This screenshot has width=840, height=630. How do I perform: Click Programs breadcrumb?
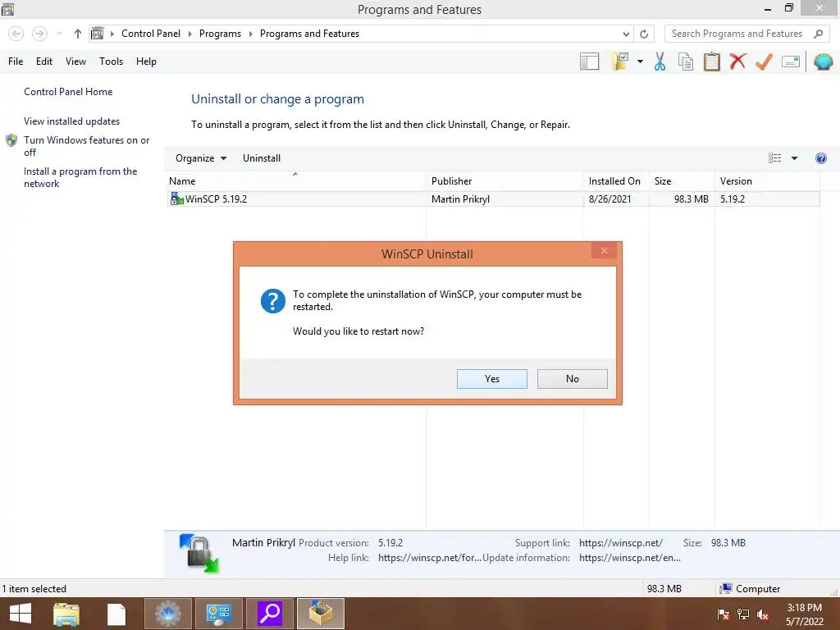click(220, 33)
